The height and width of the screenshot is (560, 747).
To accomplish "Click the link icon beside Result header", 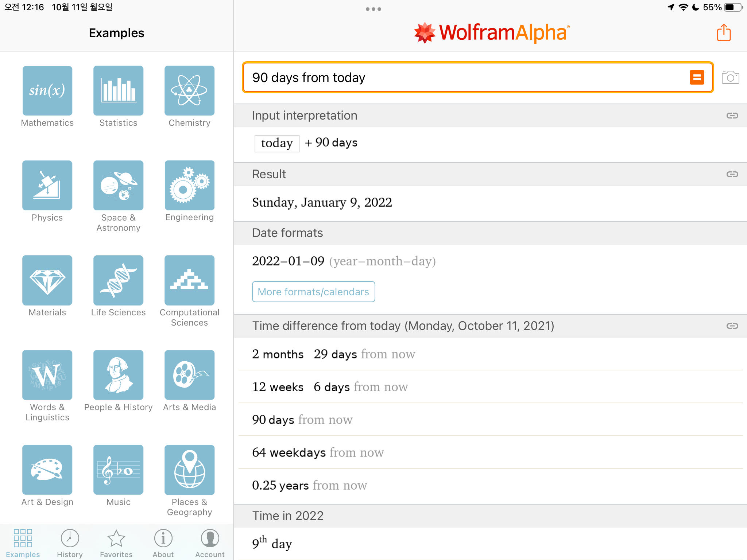I will point(732,174).
